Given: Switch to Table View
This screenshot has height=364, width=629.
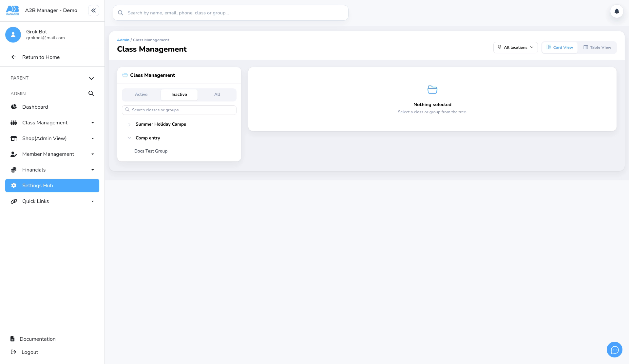Looking at the screenshot, I should click(597, 47).
